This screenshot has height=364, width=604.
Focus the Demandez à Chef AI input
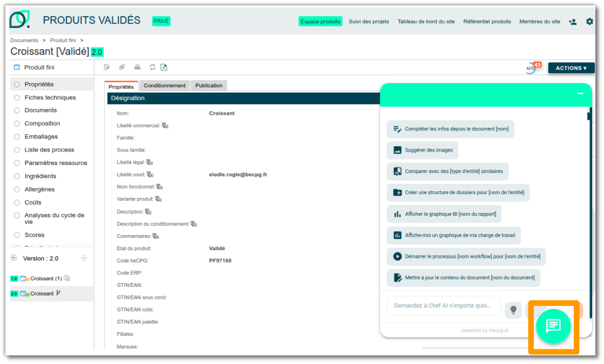click(x=444, y=306)
